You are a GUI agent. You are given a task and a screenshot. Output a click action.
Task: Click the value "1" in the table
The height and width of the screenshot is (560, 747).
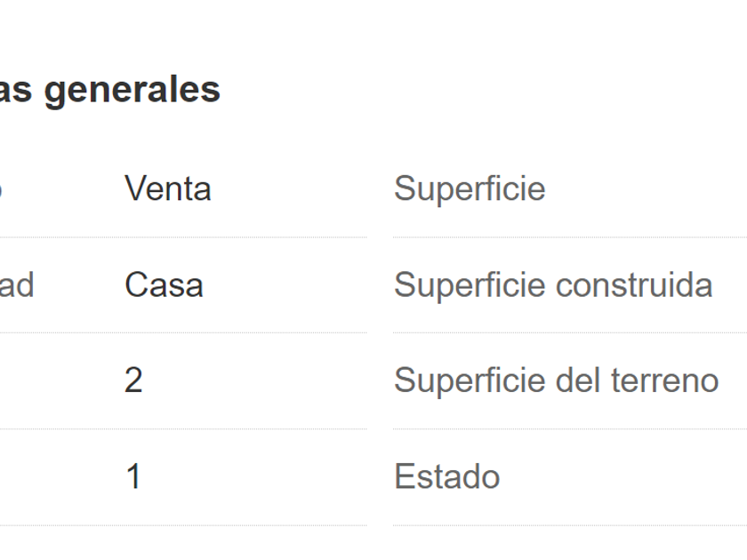pyautogui.click(x=133, y=477)
